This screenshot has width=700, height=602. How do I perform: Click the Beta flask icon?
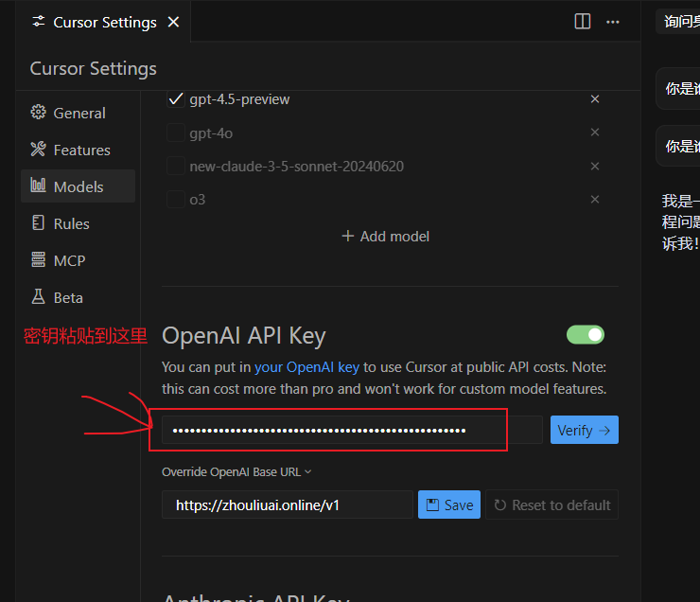pyautogui.click(x=39, y=296)
